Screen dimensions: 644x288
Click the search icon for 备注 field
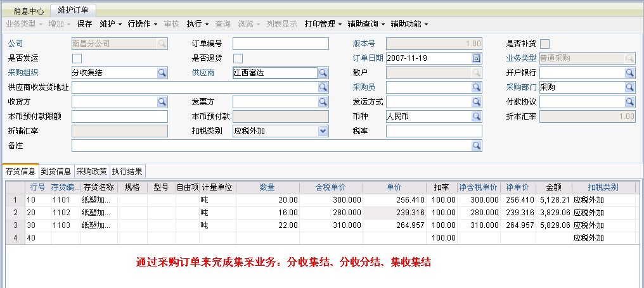(477, 146)
